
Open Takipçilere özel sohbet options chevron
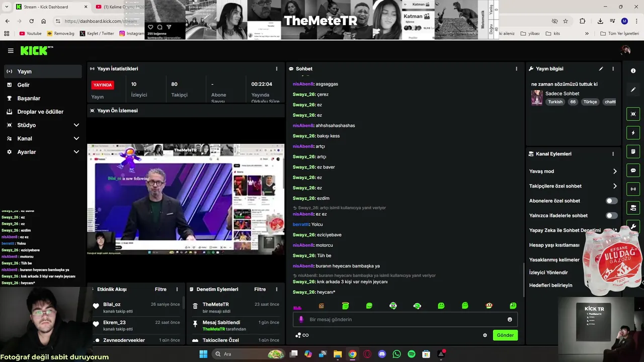(x=614, y=186)
